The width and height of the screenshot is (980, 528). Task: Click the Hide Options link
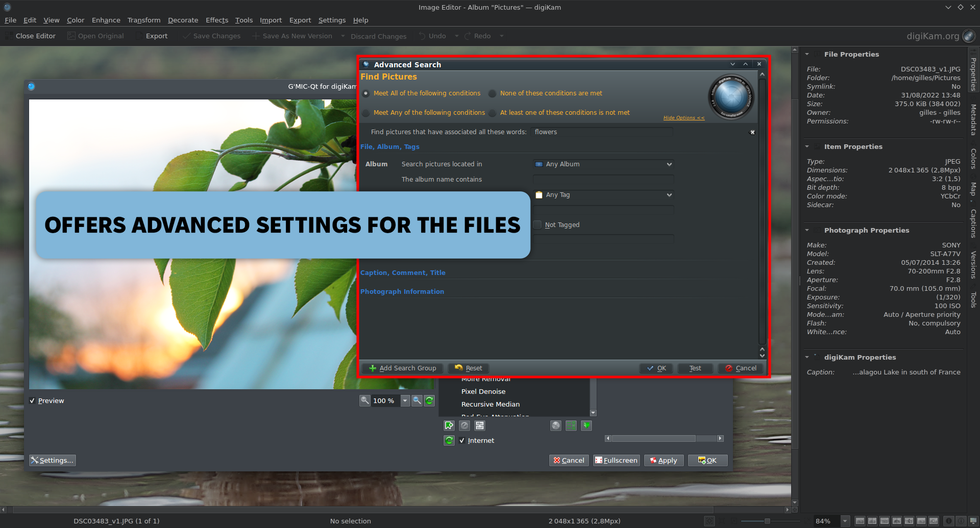683,117
